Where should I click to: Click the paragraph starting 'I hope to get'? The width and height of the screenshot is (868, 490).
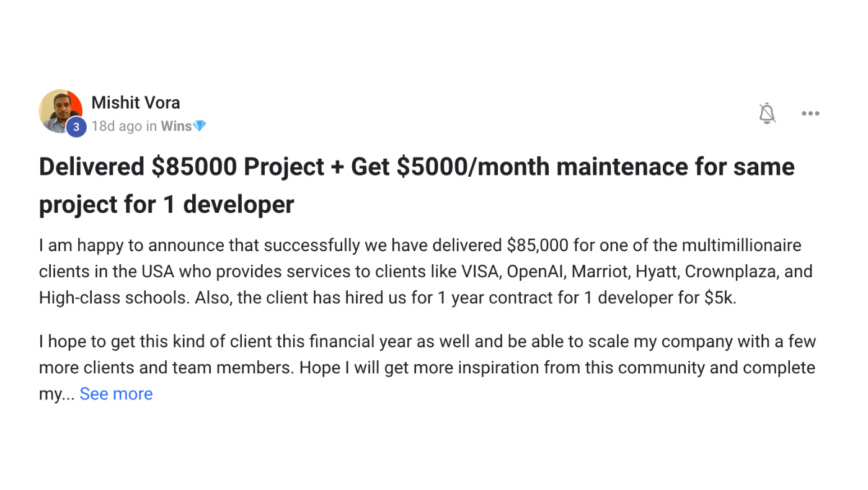point(427,368)
